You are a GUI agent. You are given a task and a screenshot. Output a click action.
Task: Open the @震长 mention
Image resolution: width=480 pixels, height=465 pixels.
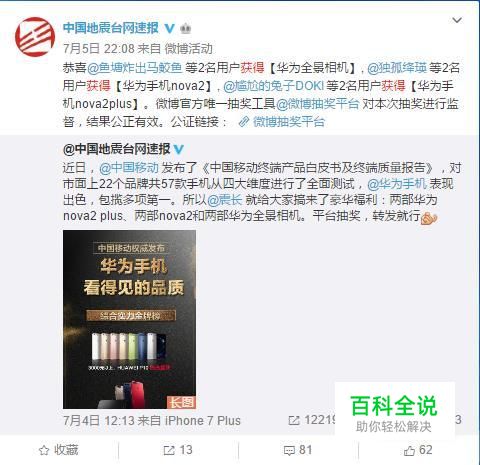pyautogui.click(x=225, y=200)
